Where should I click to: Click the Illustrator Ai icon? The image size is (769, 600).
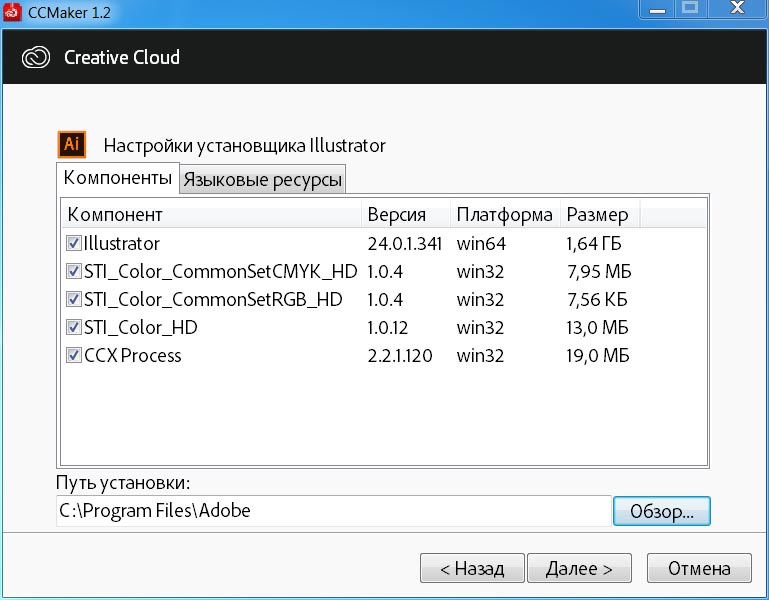point(72,144)
